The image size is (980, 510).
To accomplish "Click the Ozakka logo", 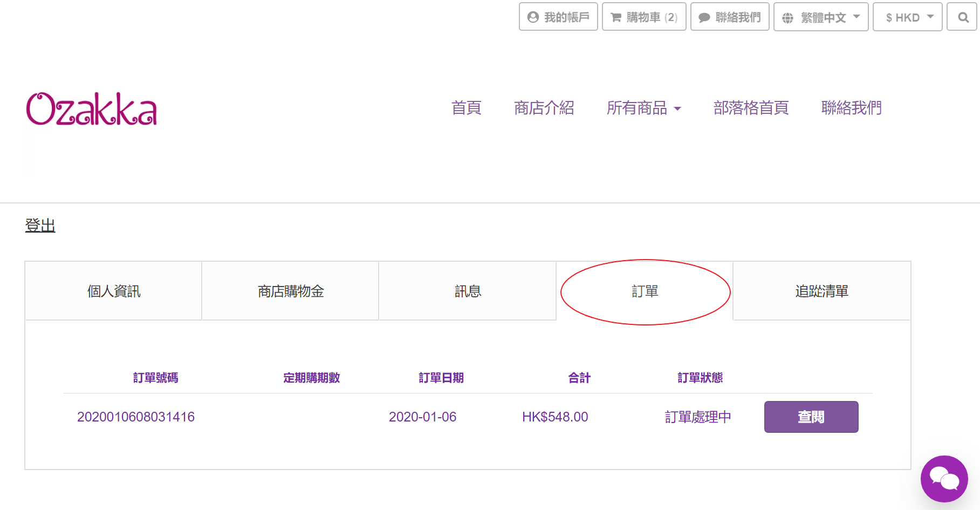I will point(92,109).
